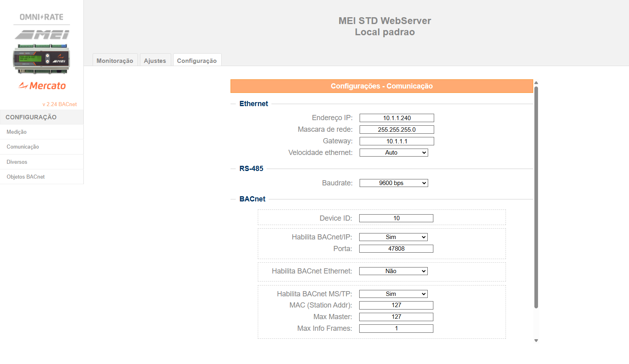This screenshot has height=364, width=629.
Task: Click the CONFIGURAÇÃO sidebar header
Action: click(x=42, y=117)
